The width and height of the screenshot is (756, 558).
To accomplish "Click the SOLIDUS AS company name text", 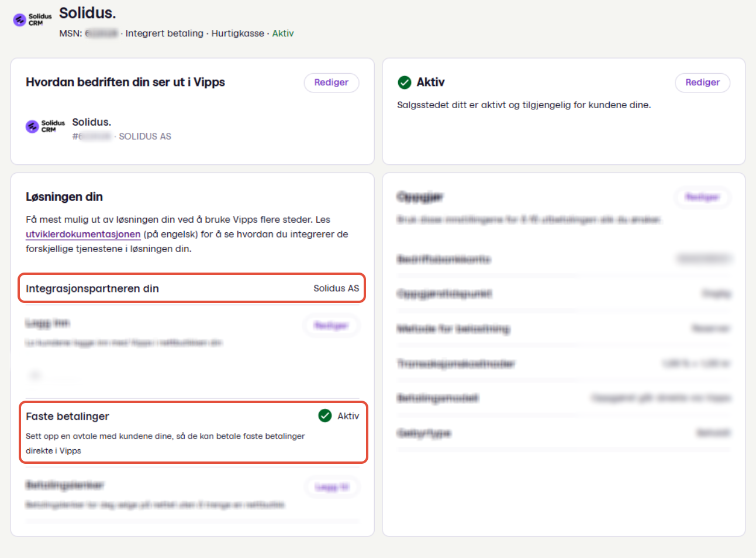I will coord(145,136).
